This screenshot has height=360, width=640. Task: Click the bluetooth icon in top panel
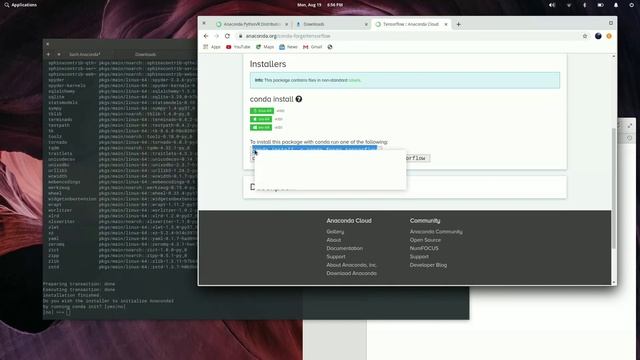pyautogui.click(x=584, y=5)
